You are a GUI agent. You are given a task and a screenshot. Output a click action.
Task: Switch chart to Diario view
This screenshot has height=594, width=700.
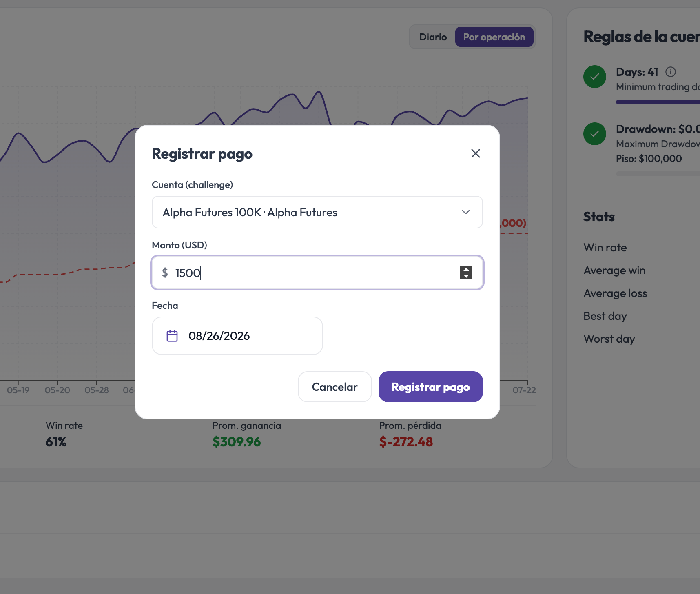tap(433, 37)
